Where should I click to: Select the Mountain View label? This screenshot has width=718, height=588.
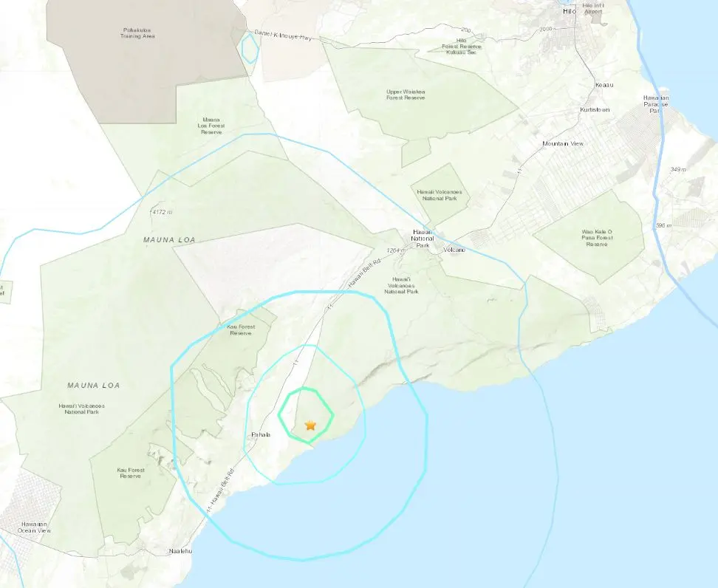pyautogui.click(x=563, y=144)
